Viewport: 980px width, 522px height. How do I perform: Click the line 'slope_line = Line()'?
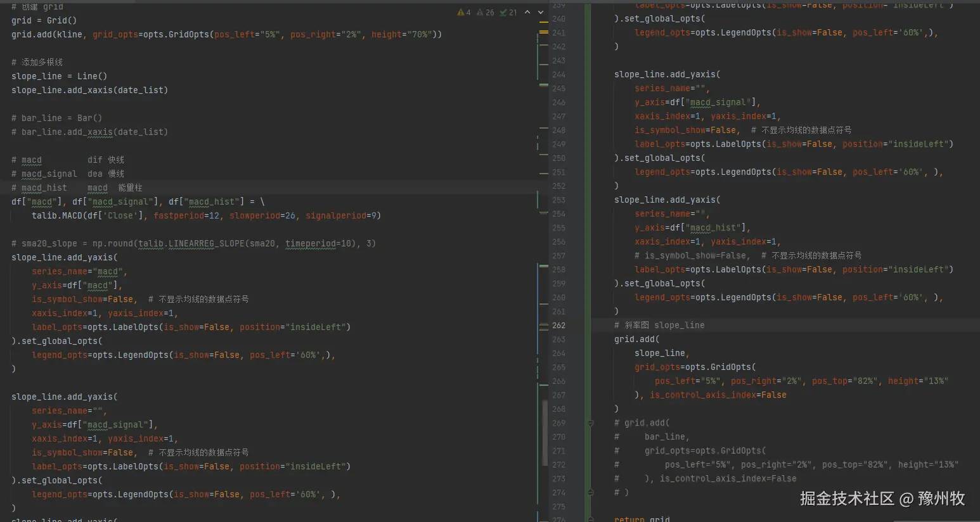coord(59,76)
